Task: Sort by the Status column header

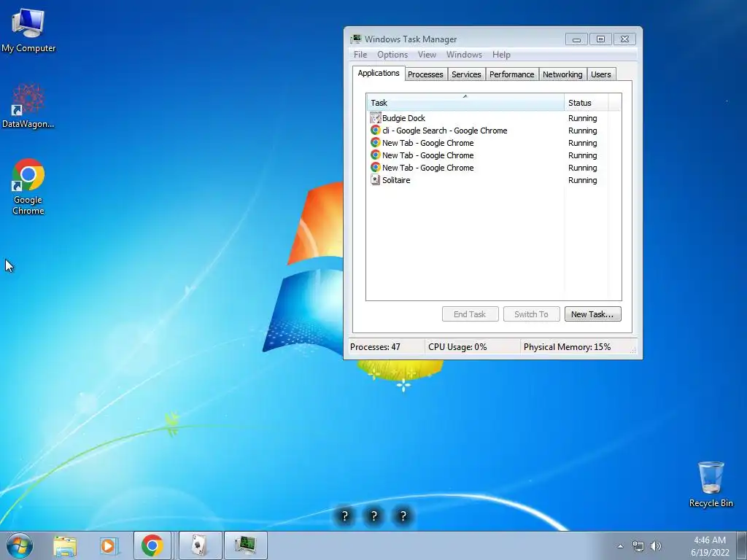Action: [586, 102]
